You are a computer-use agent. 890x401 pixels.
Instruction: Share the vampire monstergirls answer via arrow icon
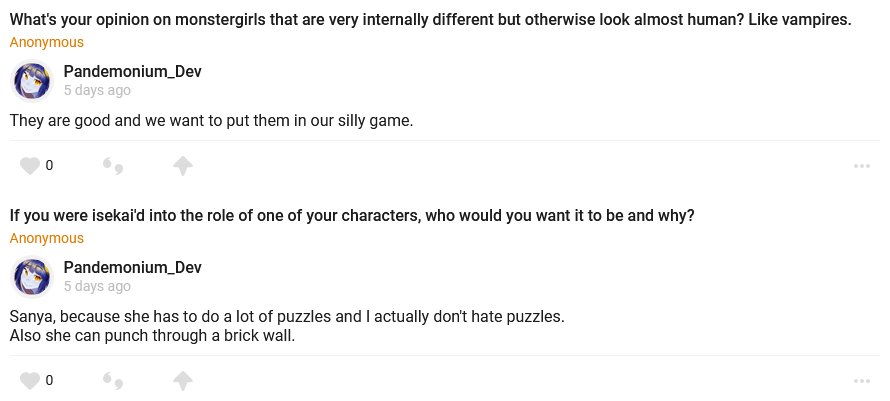click(183, 165)
